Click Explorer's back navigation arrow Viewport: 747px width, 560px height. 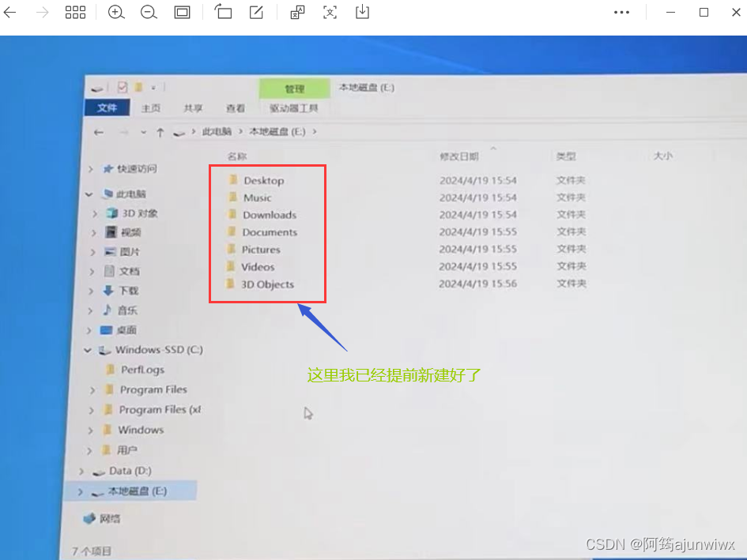point(99,133)
